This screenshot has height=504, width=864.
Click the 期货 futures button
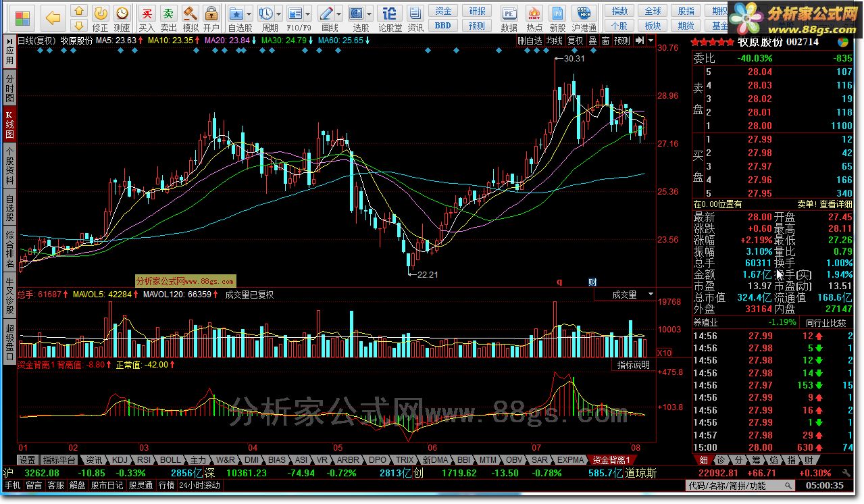(686, 26)
